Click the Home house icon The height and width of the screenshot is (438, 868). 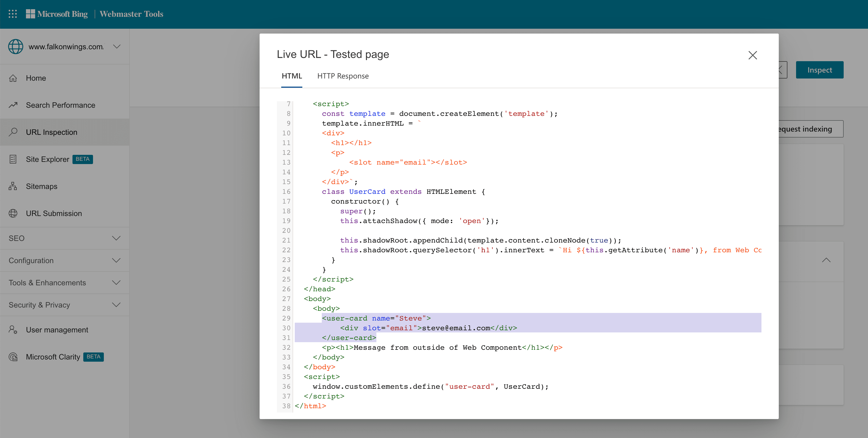(x=13, y=78)
